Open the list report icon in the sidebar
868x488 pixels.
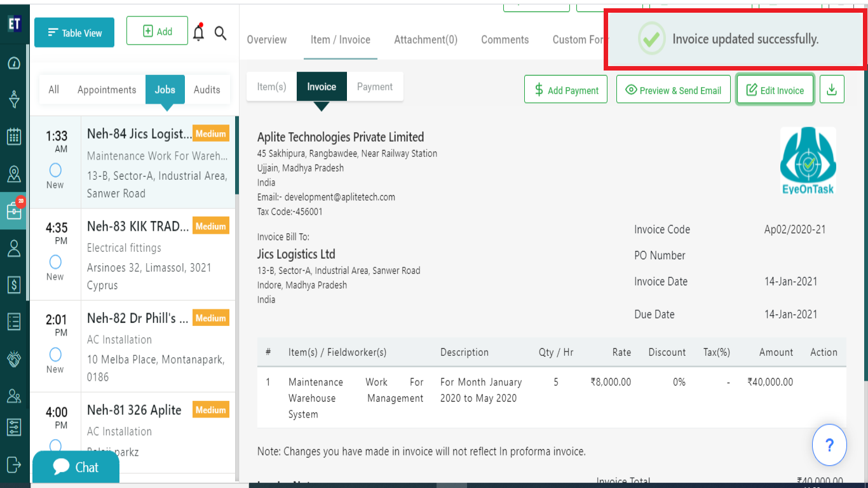(14, 321)
